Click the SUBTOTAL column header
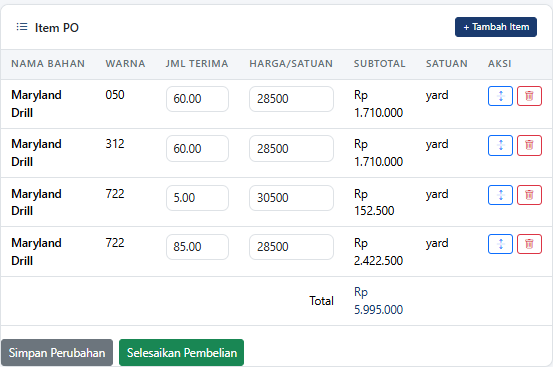Screen dimensions: 553x367 click(379, 63)
